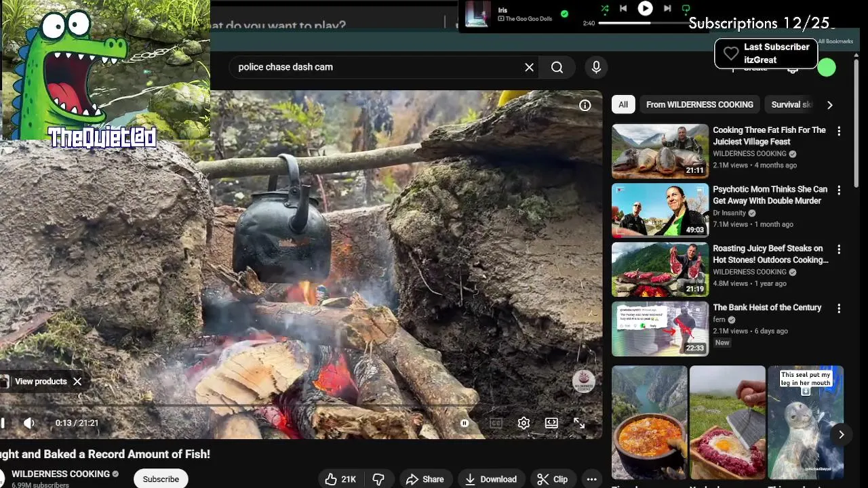Viewport: 868px width, 488px height.
Task: Clear the search box with the X
Action: (x=529, y=67)
